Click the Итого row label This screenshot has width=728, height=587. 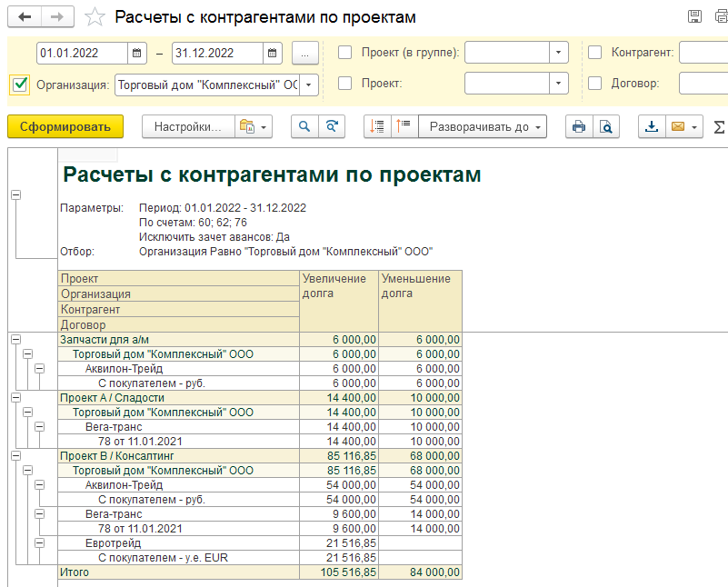coord(179,572)
